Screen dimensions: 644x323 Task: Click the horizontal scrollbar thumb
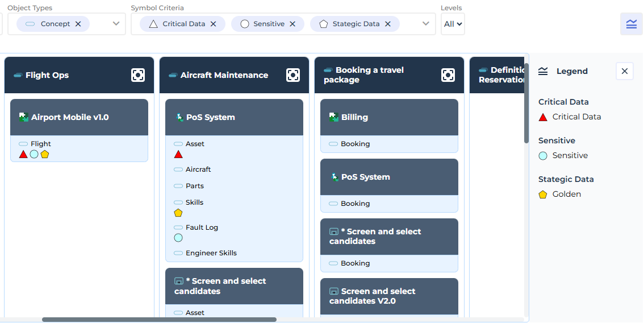[x=160, y=320]
